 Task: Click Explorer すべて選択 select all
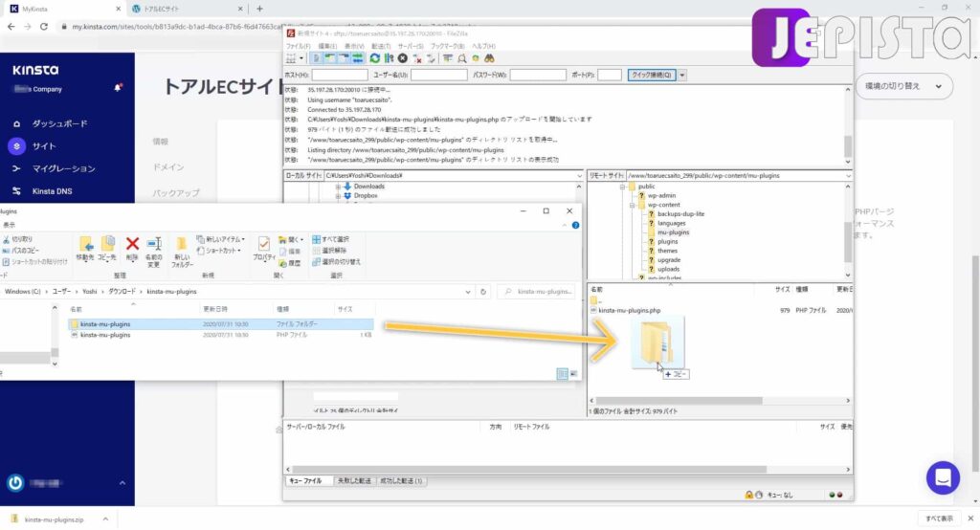pos(330,239)
